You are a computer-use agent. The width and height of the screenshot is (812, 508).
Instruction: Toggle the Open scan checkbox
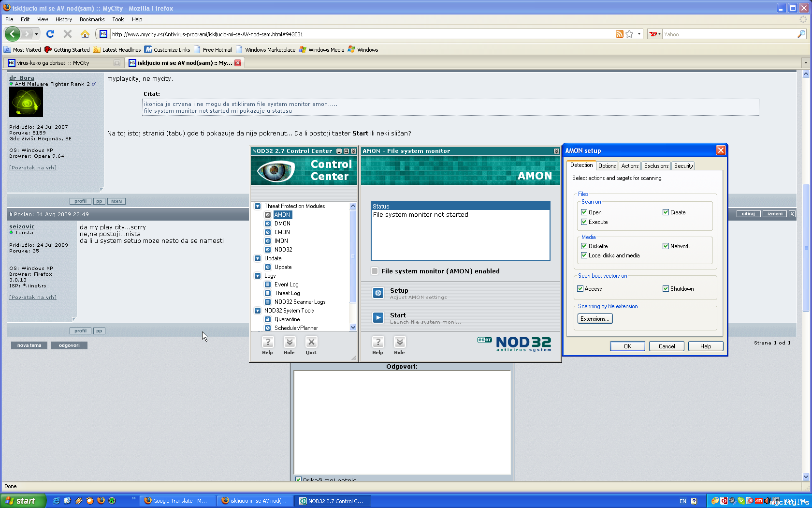584,212
